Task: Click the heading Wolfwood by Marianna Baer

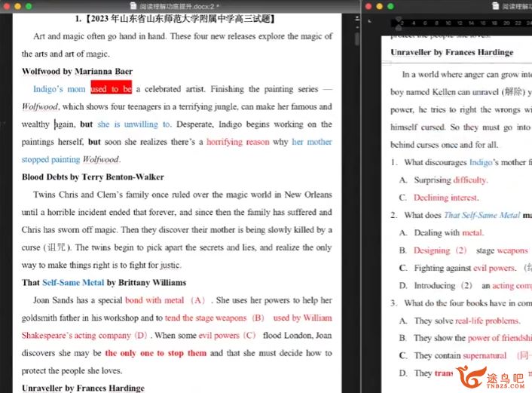Action: point(78,72)
